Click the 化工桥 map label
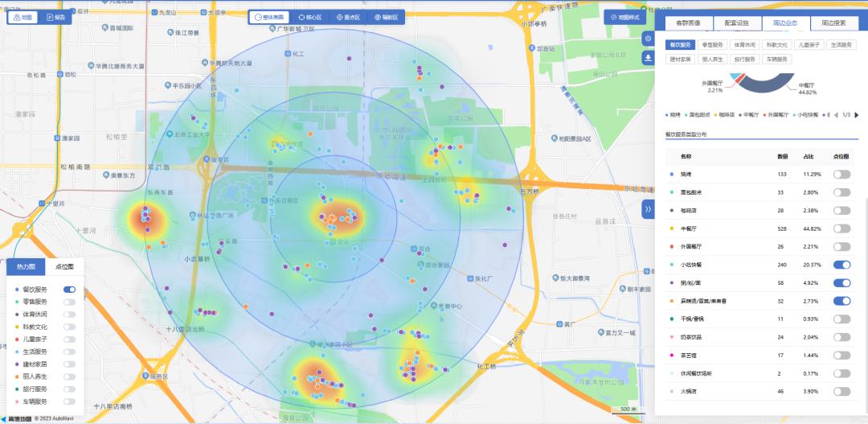This screenshot has width=868, height=424. point(486,366)
